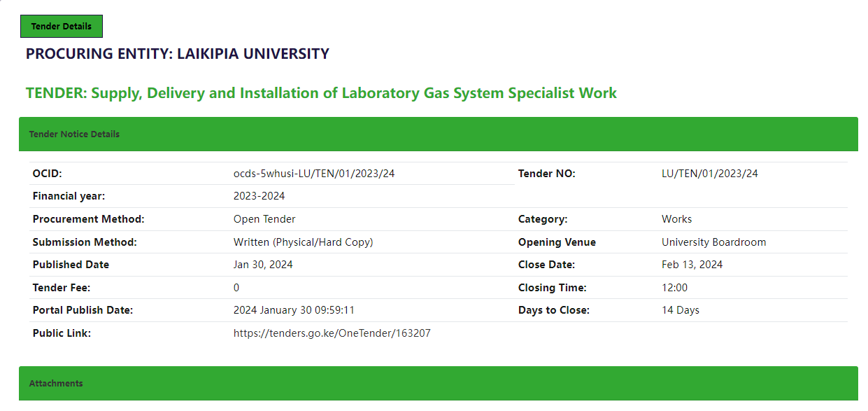868x411 pixels.
Task: Select the Tender Notice Details header
Action: click(439, 134)
